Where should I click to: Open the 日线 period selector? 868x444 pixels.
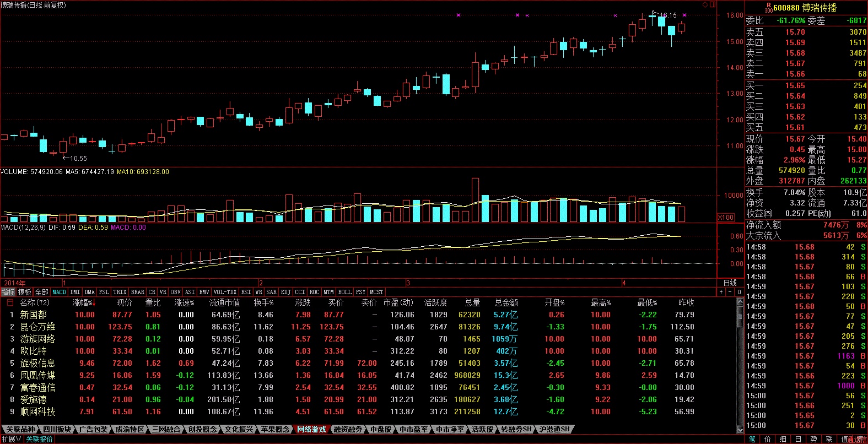[x=730, y=283]
